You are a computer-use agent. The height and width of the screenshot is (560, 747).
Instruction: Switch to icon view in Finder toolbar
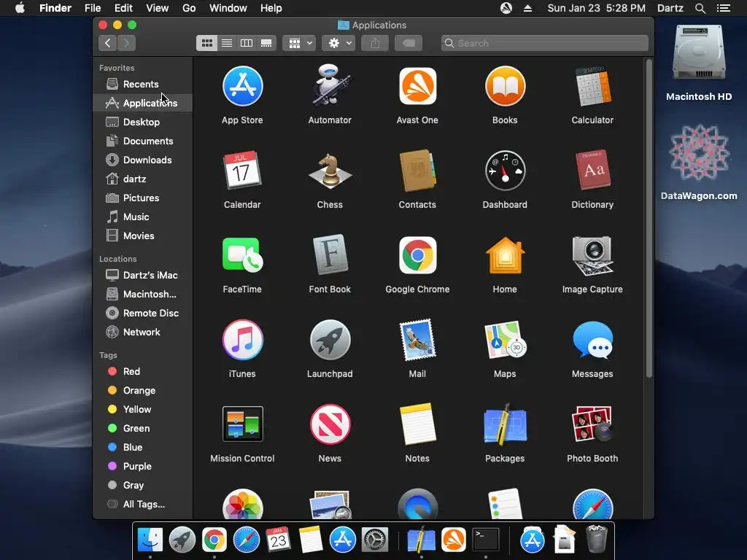tap(206, 43)
